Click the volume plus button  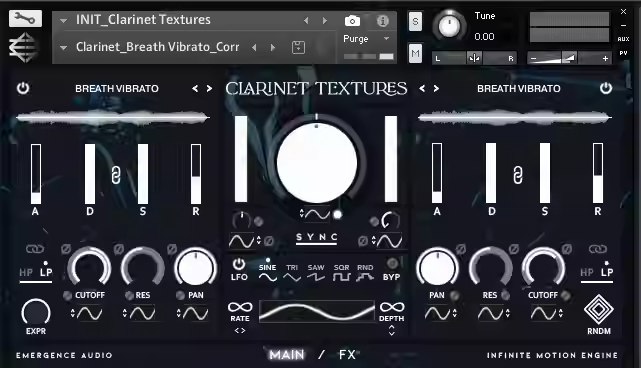tap(605, 58)
